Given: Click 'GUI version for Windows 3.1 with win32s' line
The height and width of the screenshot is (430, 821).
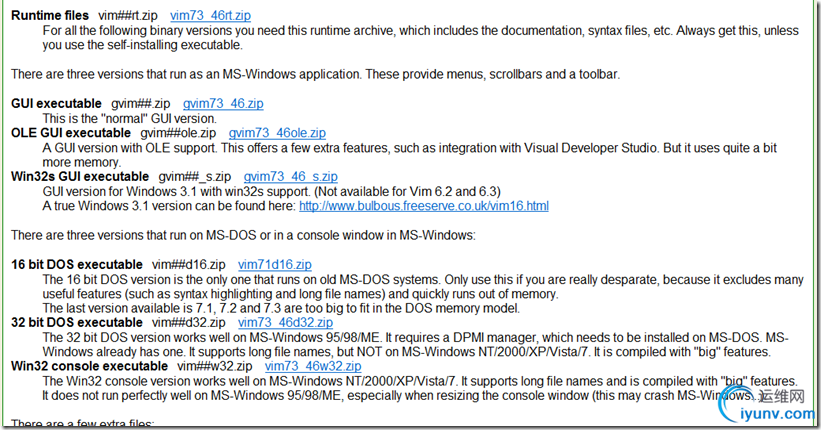Looking at the screenshot, I should (271, 191).
